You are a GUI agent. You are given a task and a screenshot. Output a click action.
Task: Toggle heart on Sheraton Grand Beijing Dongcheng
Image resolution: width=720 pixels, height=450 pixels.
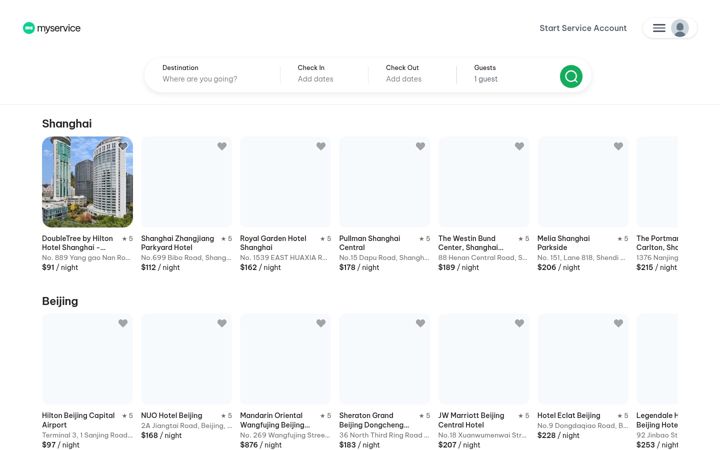pyautogui.click(x=420, y=323)
